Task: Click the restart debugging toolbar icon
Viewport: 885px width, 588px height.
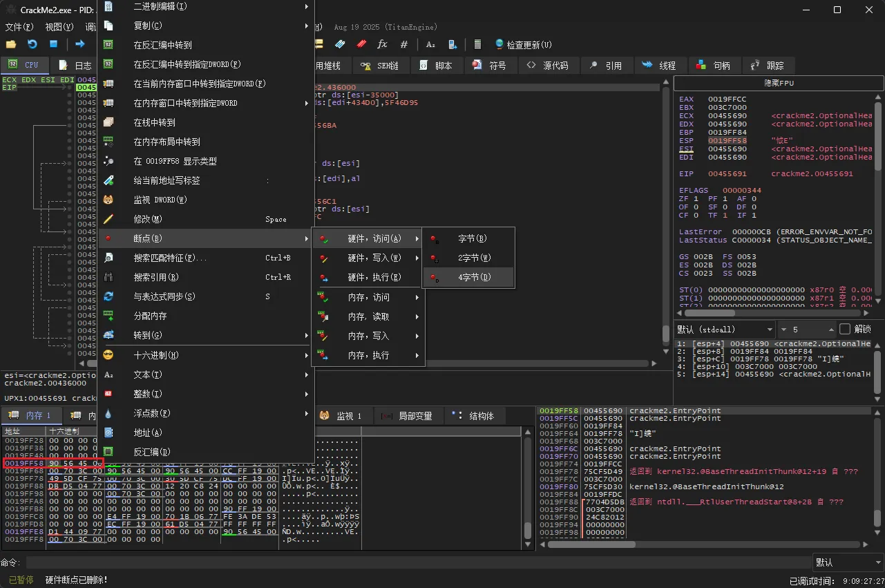Action: click(x=32, y=44)
